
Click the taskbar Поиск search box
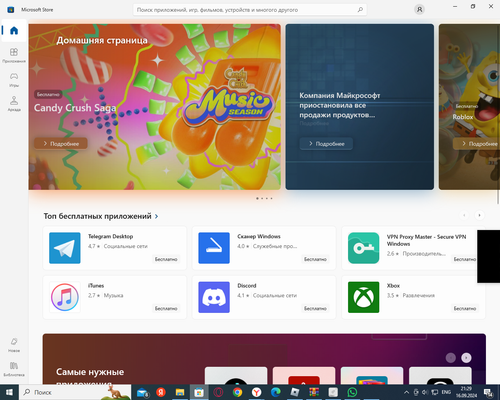(75, 392)
